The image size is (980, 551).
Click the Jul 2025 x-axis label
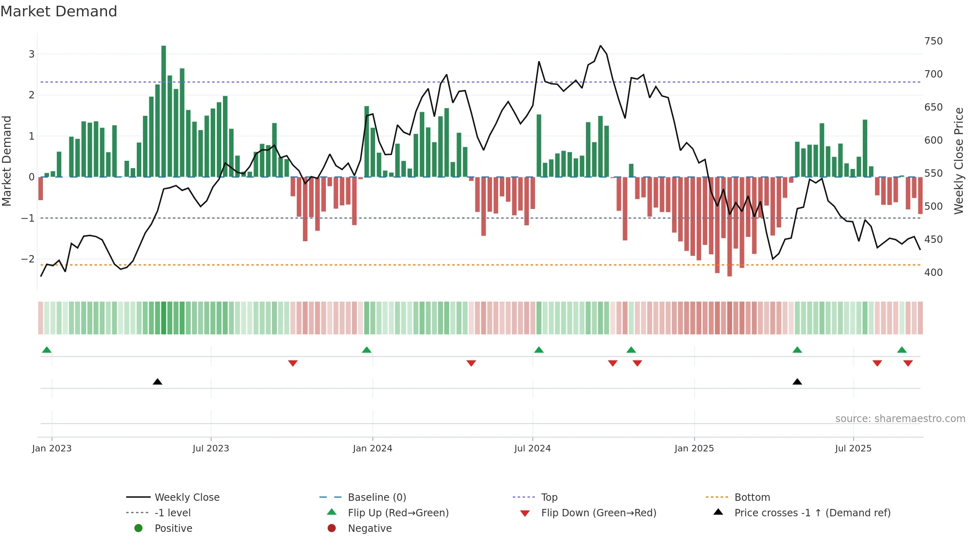tap(853, 449)
